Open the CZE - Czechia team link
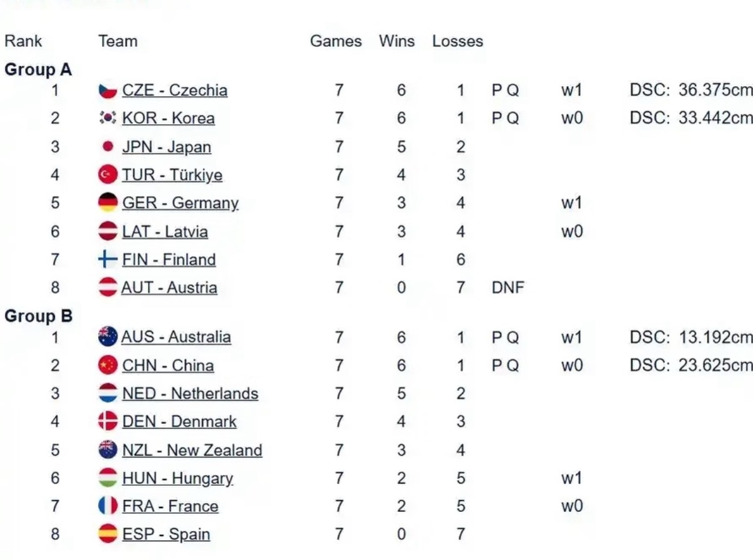Viewport: 753px width, 560px height. point(175,91)
